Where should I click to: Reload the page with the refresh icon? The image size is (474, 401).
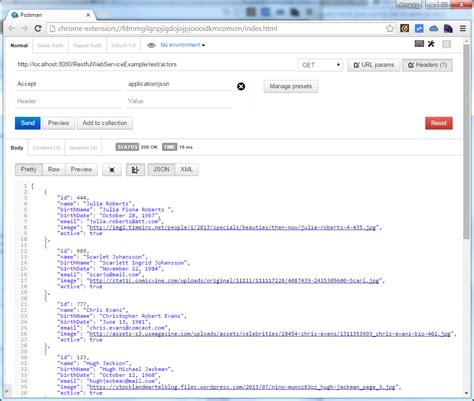tap(38, 28)
